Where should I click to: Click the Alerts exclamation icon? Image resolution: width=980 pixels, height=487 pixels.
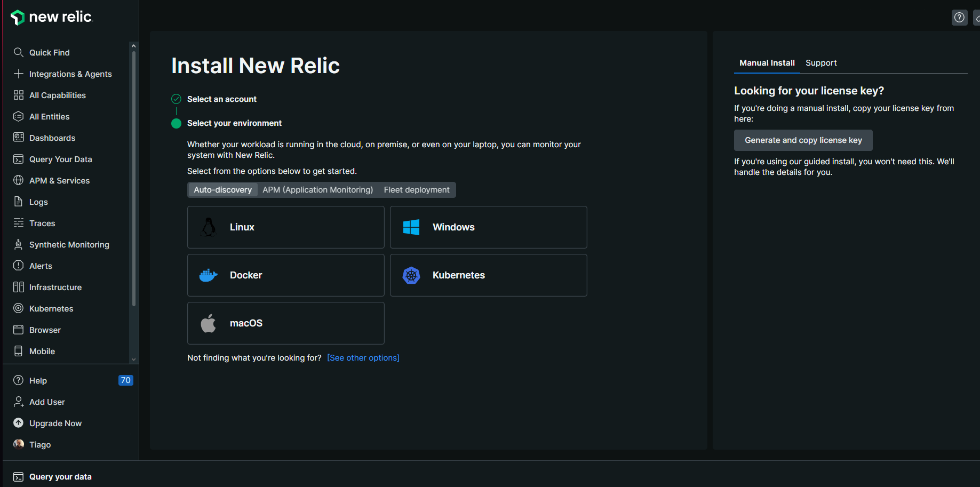click(19, 266)
